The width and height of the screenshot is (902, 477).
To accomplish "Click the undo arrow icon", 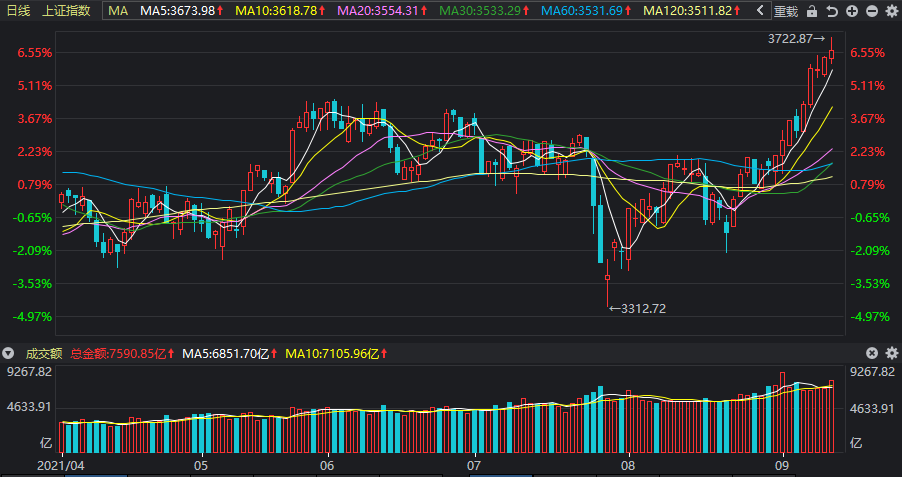I will [x=832, y=11].
